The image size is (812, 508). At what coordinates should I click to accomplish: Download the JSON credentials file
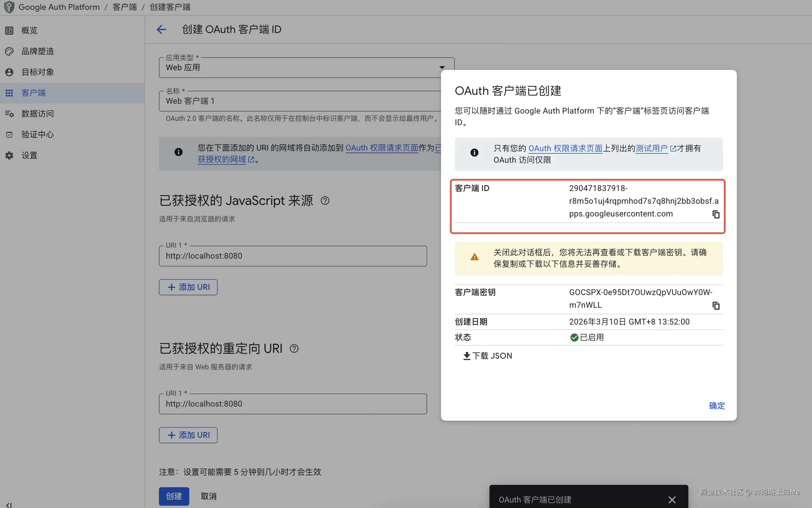point(487,356)
